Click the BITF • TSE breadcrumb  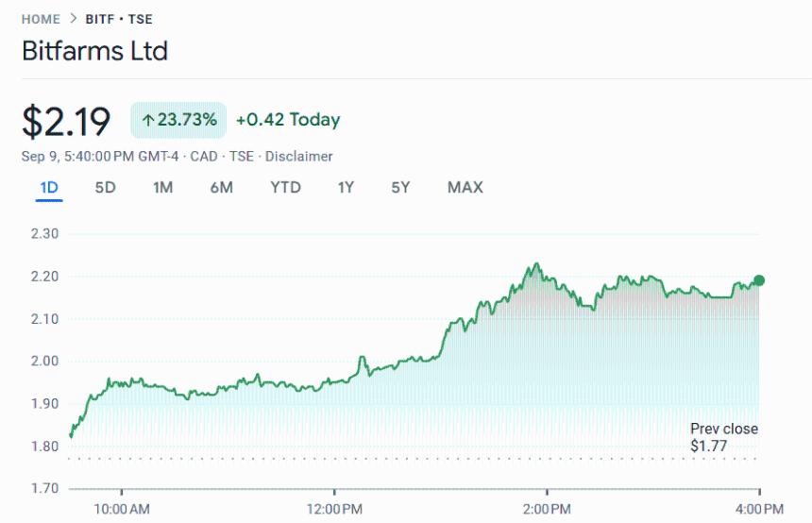pyautogui.click(x=121, y=19)
